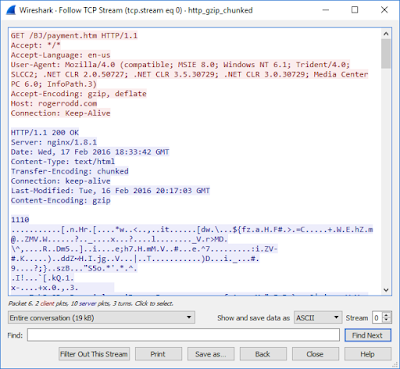Click the Accept-Language: en-us line
Viewport: 400px width, 369px height.
(60, 55)
